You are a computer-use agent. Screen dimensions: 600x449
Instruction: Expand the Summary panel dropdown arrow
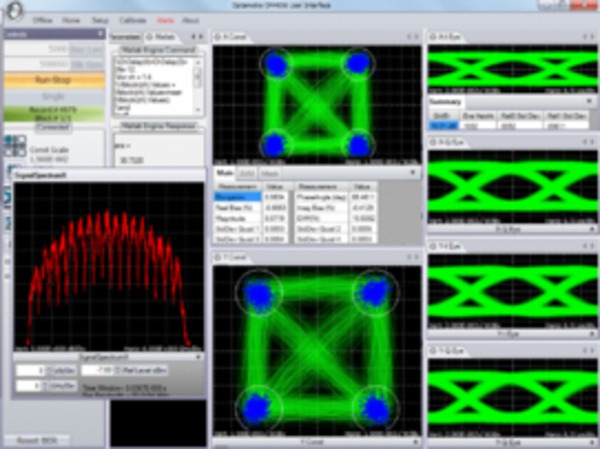coord(590,102)
